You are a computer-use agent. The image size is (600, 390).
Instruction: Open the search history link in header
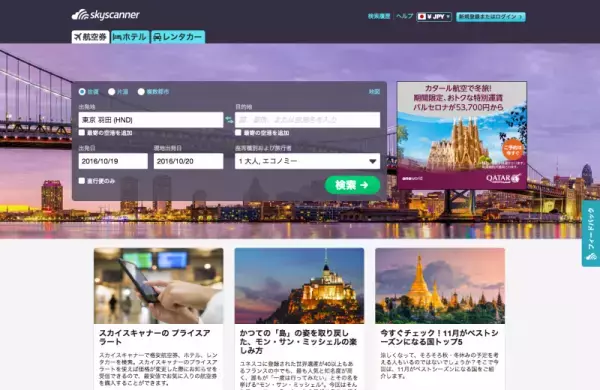(379, 16)
